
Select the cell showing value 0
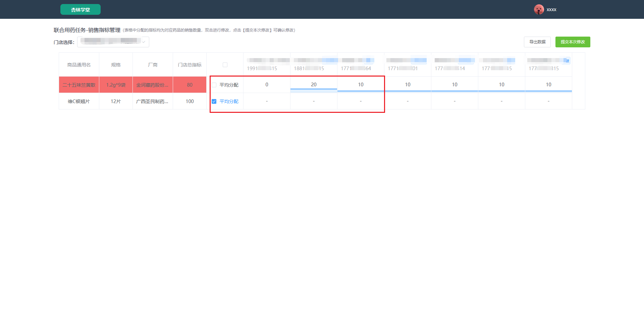pos(267,85)
